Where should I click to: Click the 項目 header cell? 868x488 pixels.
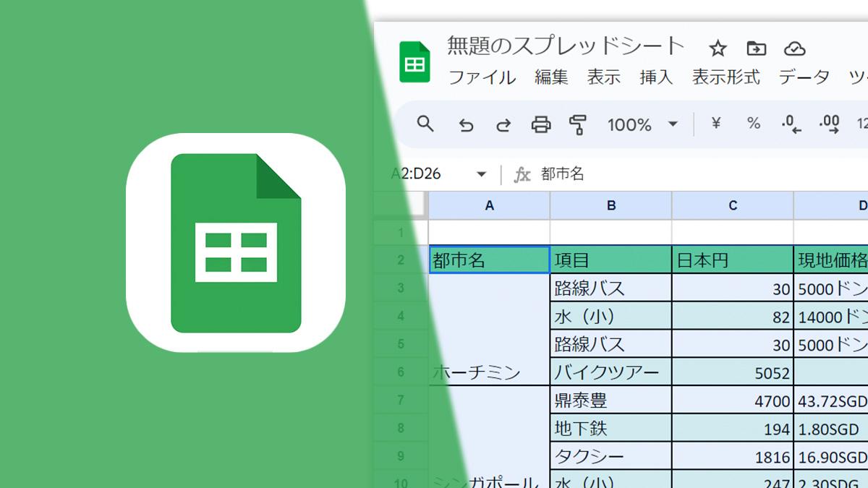tap(611, 260)
